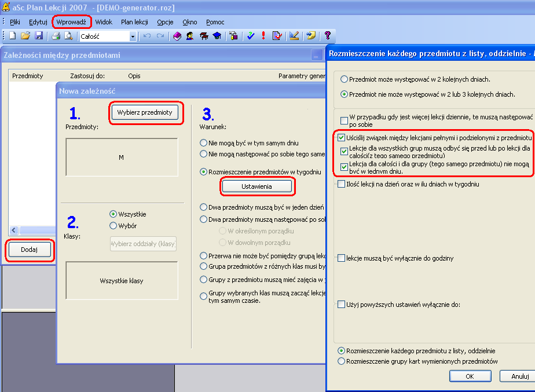Open the Plan lekcji menu
Viewport: 535px width, 392px height.
(x=134, y=22)
